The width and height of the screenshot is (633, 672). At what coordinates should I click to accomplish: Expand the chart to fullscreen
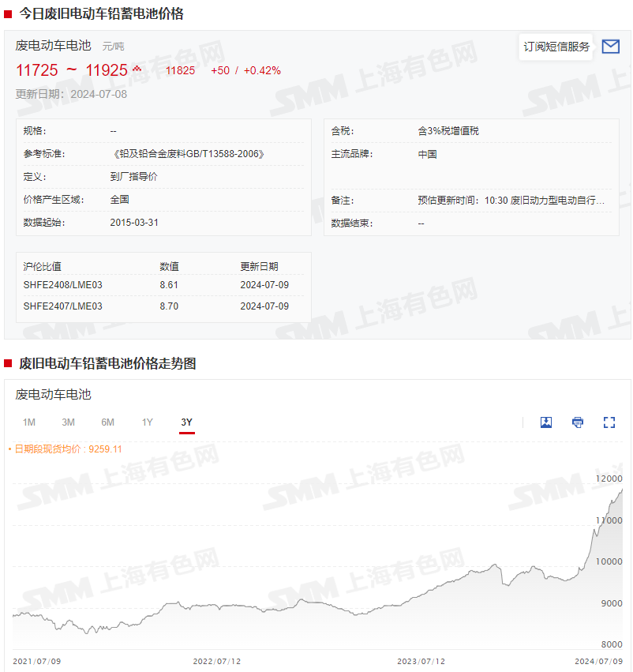[609, 422]
